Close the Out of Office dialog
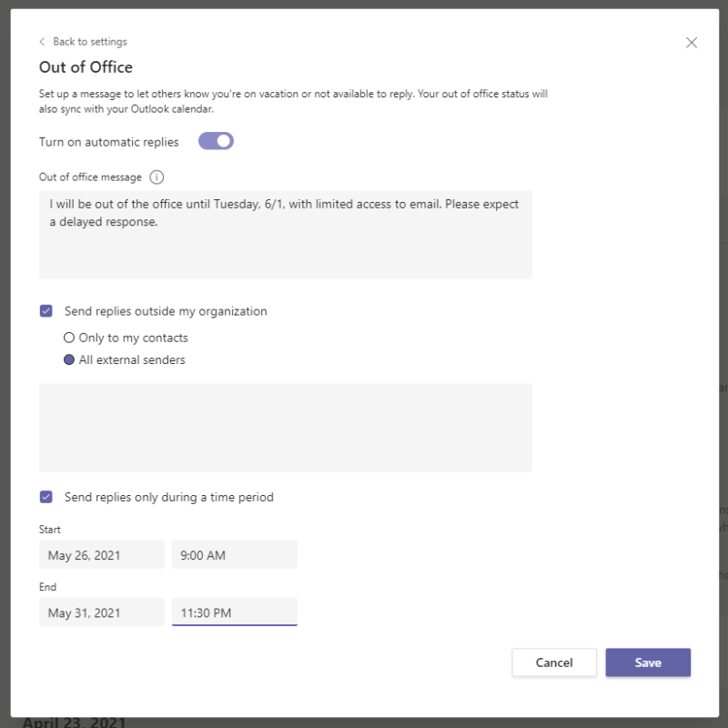 tap(692, 42)
